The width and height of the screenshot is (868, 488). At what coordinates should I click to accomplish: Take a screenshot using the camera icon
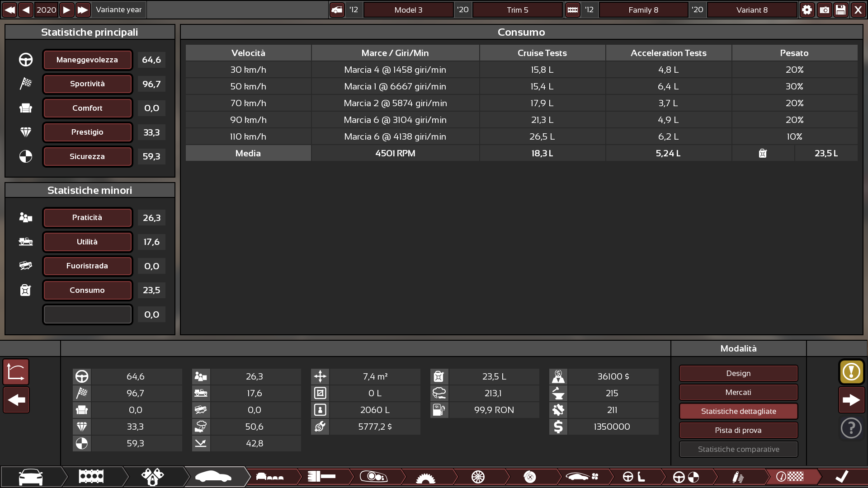pos(824,9)
